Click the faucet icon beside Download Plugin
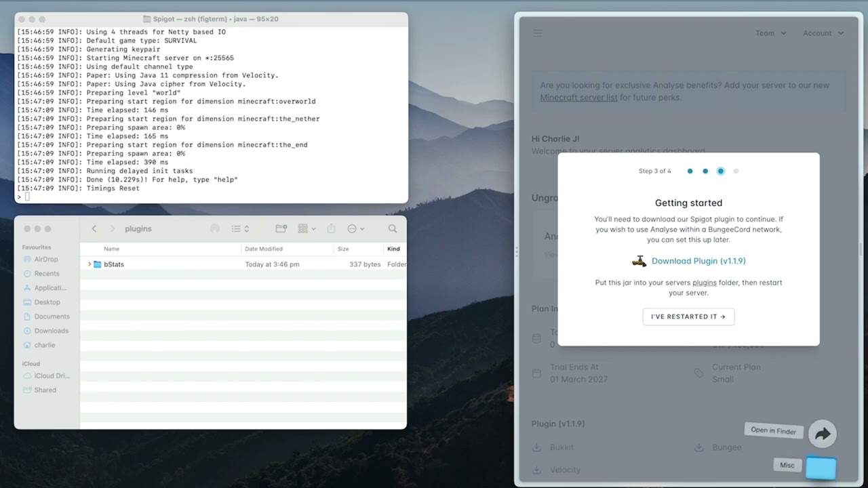 point(639,261)
